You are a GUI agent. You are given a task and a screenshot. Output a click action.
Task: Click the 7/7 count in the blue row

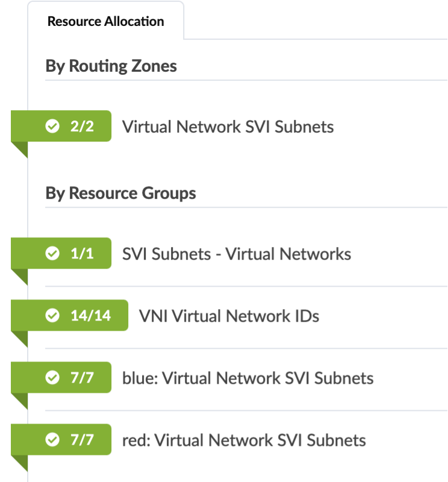82,378
